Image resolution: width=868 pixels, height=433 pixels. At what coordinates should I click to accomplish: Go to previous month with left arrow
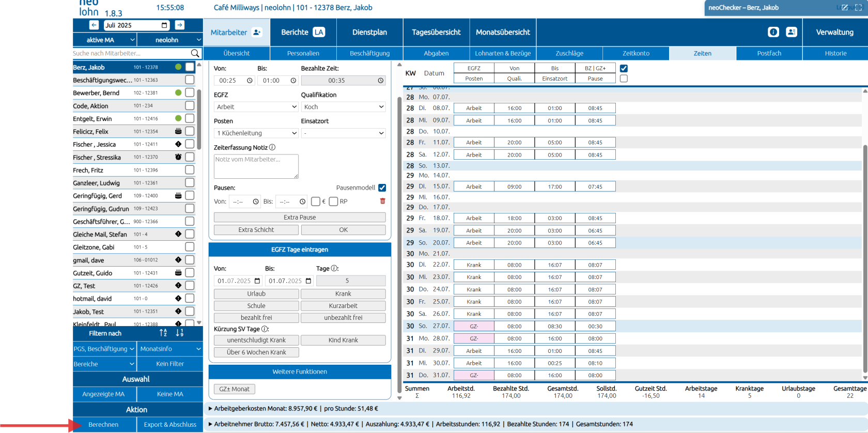click(94, 25)
